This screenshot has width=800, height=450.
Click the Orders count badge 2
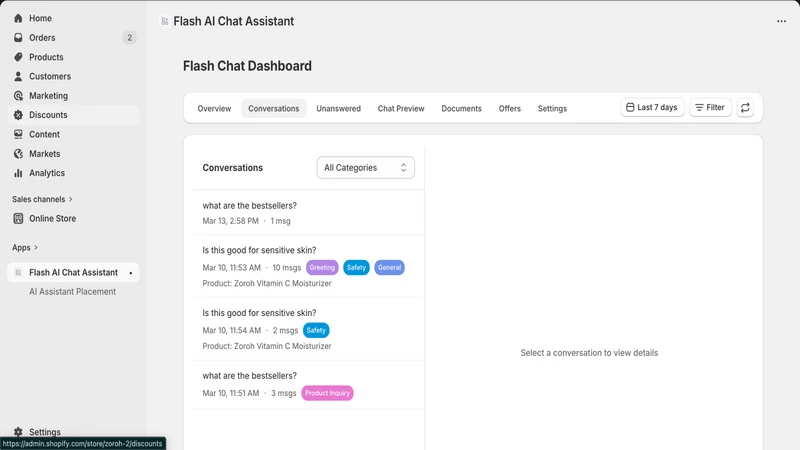click(130, 38)
